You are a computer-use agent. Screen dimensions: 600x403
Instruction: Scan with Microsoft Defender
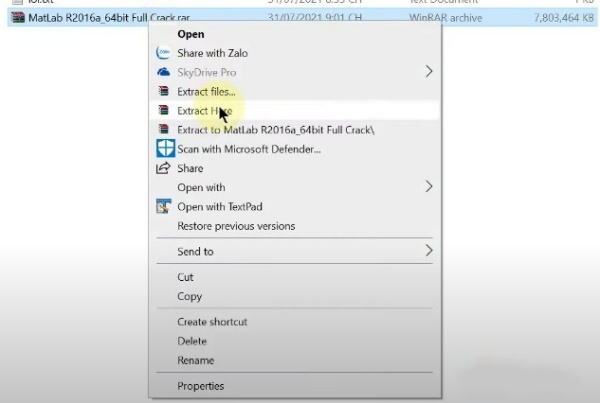tap(249, 149)
